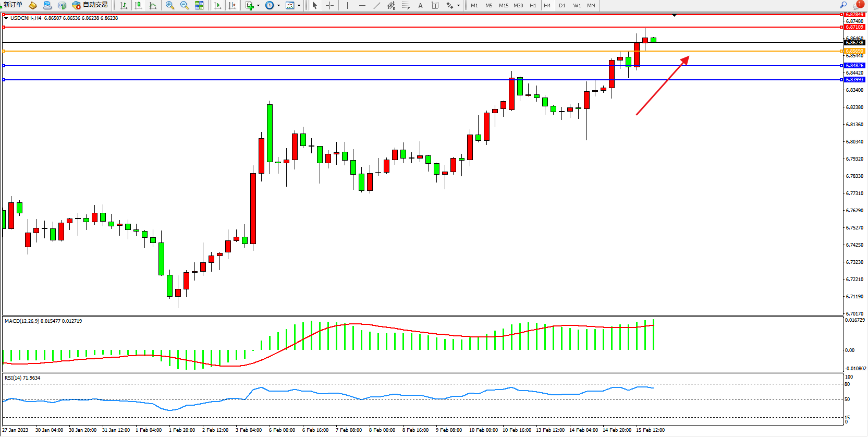Select the Fibonacci retracement tool
The image size is (868, 437).
[406, 5]
